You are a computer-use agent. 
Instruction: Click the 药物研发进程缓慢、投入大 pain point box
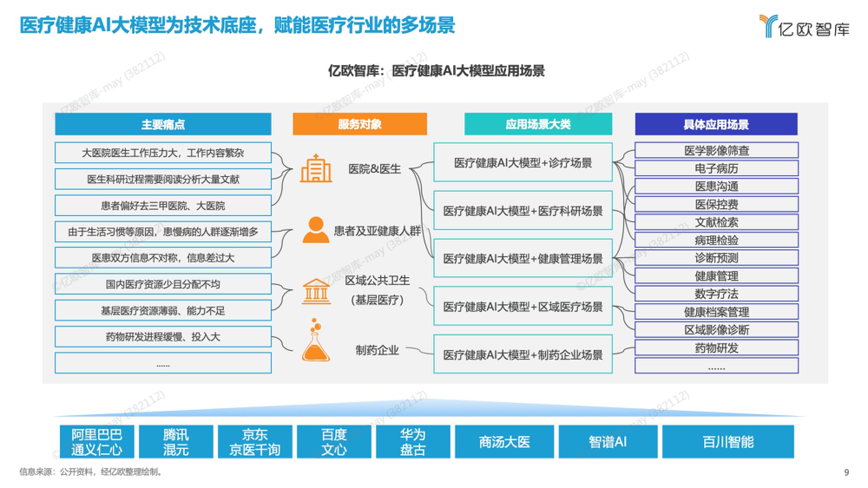[163, 337]
